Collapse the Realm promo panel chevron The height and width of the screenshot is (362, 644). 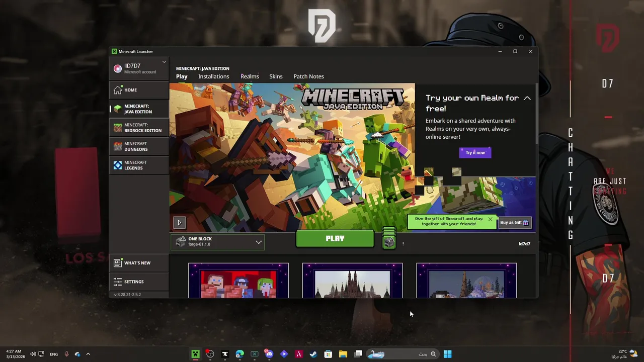[x=527, y=98]
